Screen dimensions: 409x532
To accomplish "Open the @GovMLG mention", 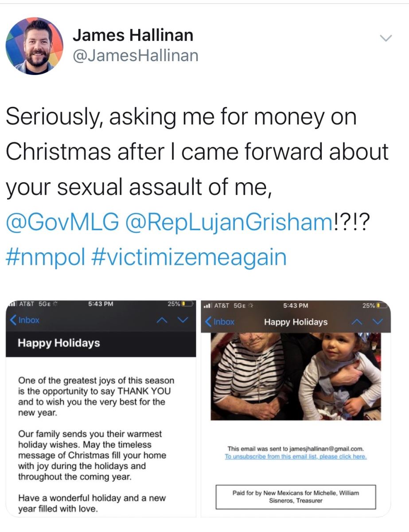I will click(x=62, y=222).
